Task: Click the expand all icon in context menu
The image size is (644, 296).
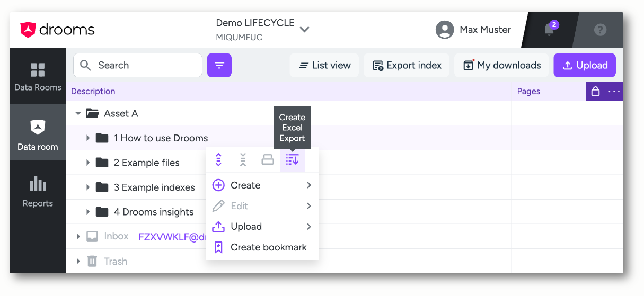Action: click(218, 159)
